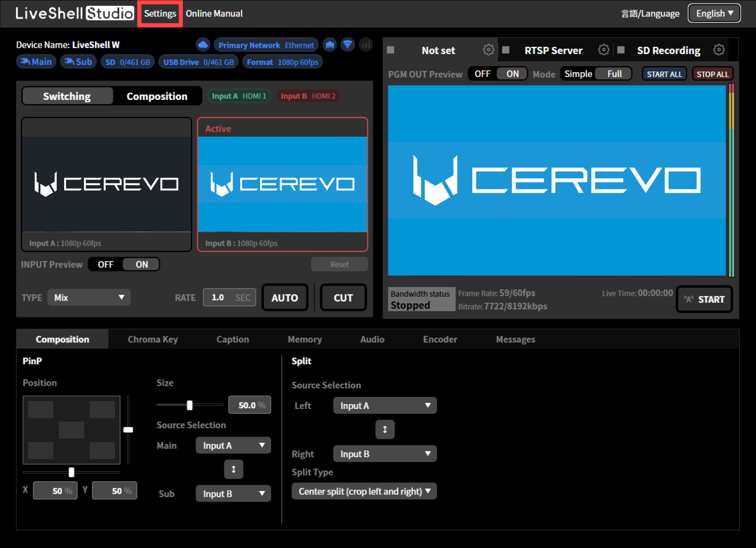The width and height of the screenshot is (756, 548).
Task: Switch to the Chroma Key tab
Action: pos(152,339)
